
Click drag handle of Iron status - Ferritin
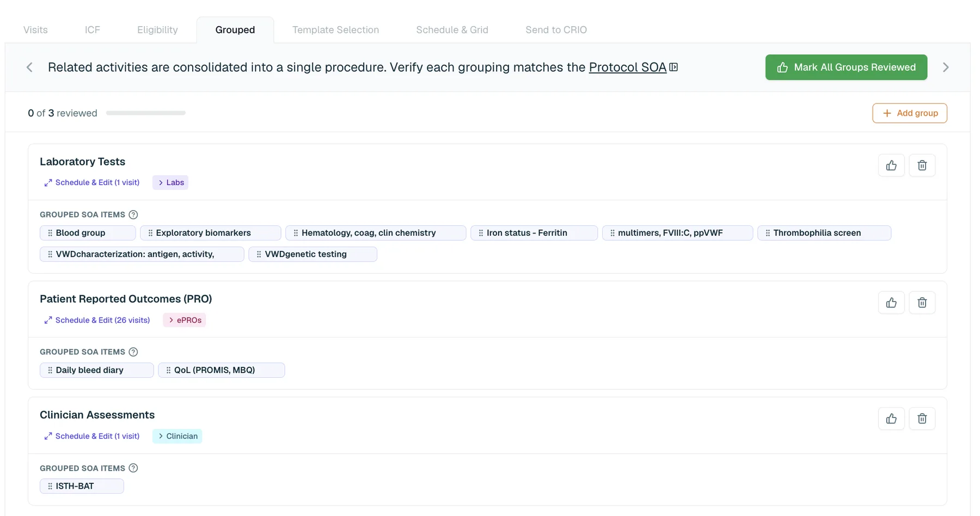pyautogui.click(x=481, y=233)
